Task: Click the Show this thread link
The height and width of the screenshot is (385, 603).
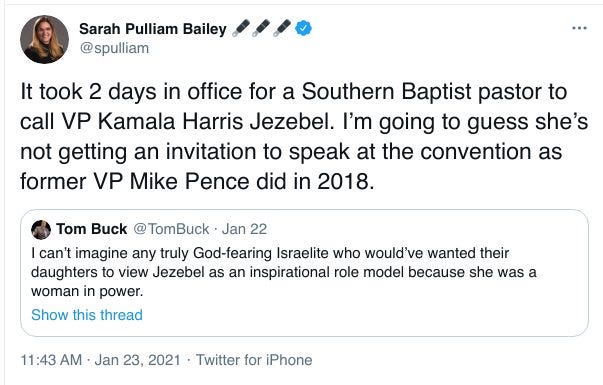Action: [x=87, y=315]
